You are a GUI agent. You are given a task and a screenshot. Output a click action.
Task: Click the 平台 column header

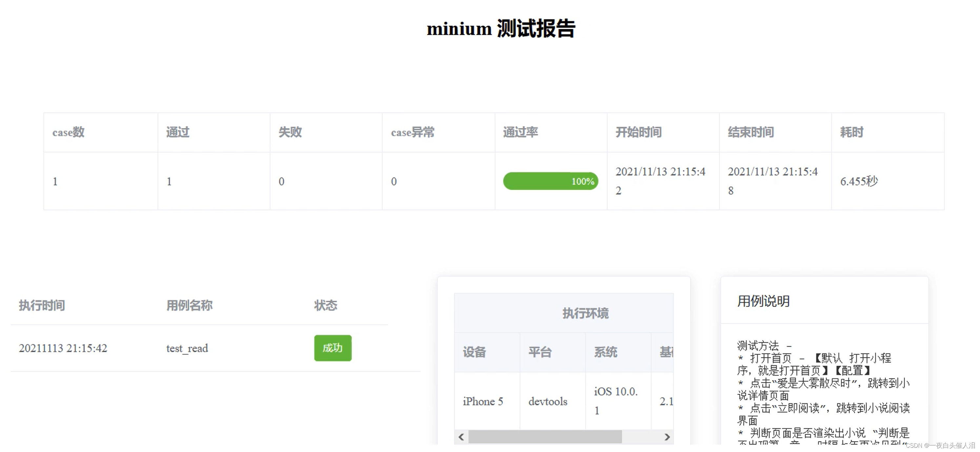point(540,352)
